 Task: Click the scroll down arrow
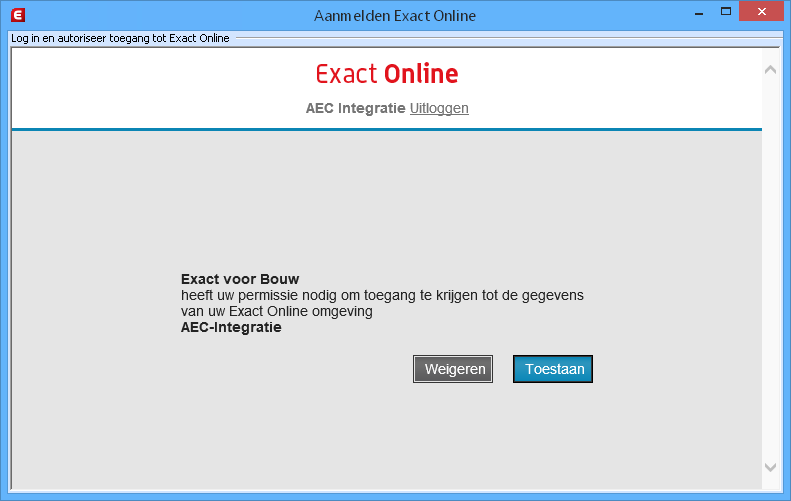coord(770,467)
